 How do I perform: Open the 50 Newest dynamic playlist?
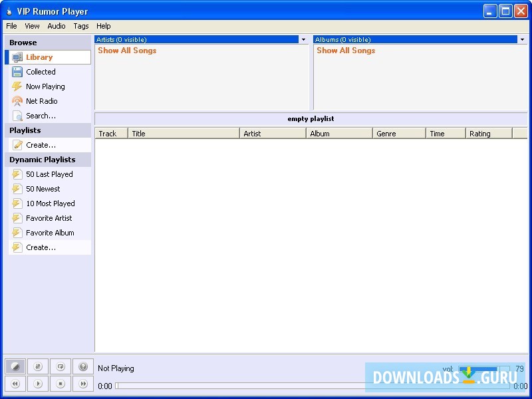[49, 189]
